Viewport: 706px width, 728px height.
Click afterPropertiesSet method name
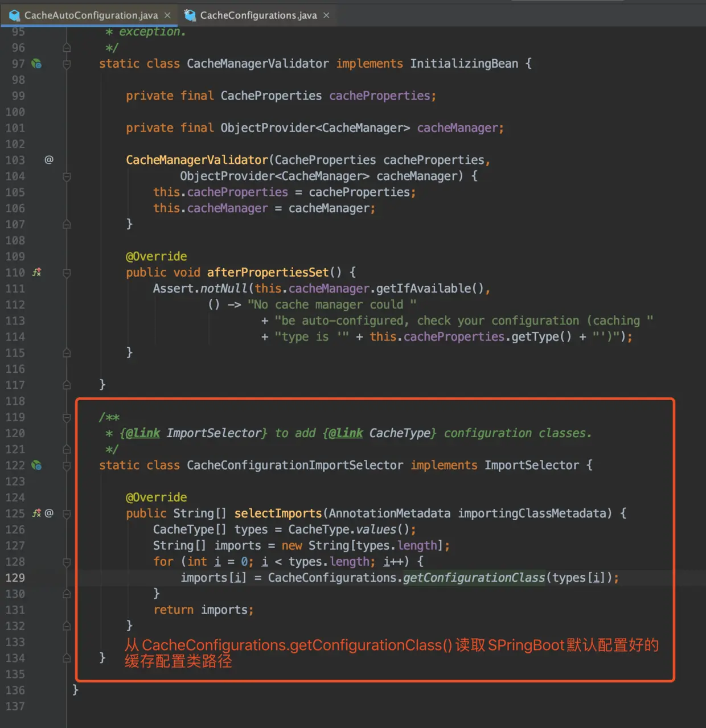pyautogui.click(x=268, y=273)
